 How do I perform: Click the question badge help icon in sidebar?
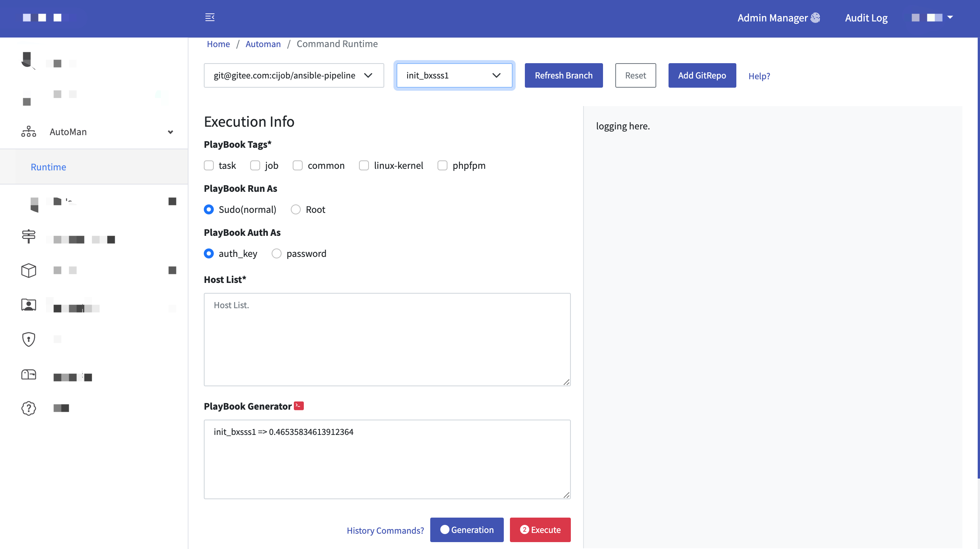click(29, 408)
